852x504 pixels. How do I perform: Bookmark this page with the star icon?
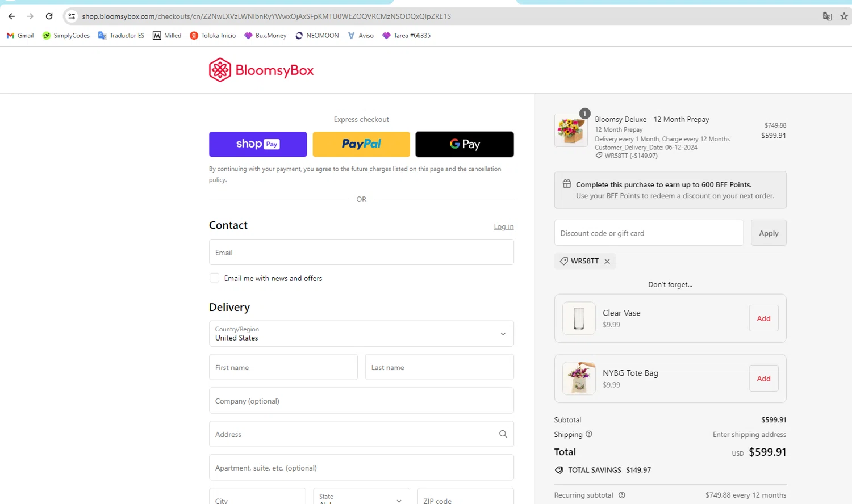pyautogui.click(x=844, y=16)
